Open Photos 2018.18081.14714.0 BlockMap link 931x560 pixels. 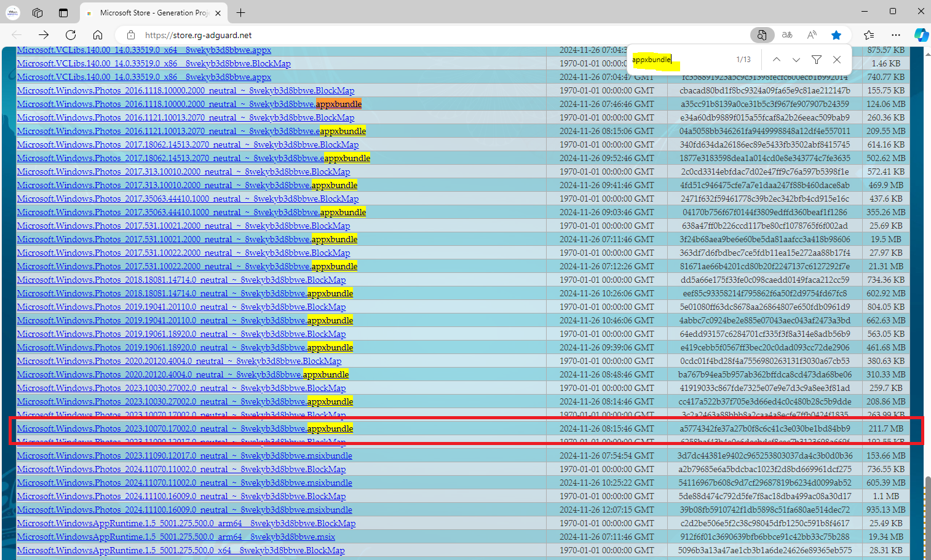tap(181, 280)
